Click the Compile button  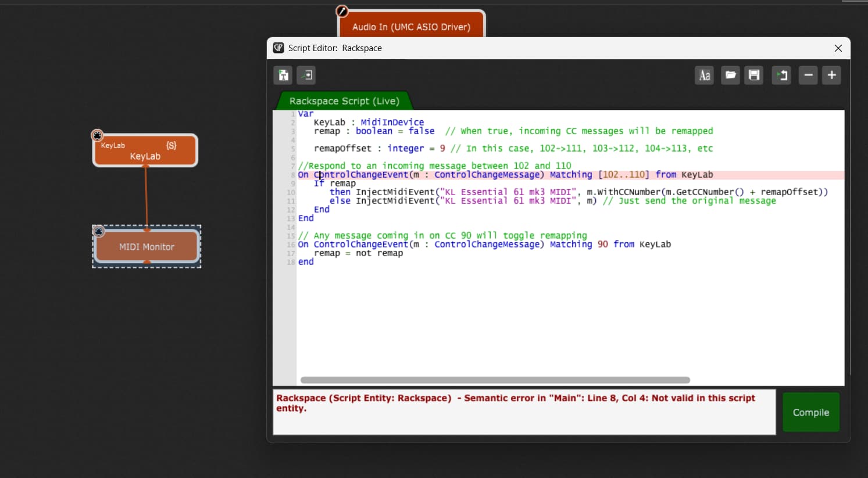811,412
